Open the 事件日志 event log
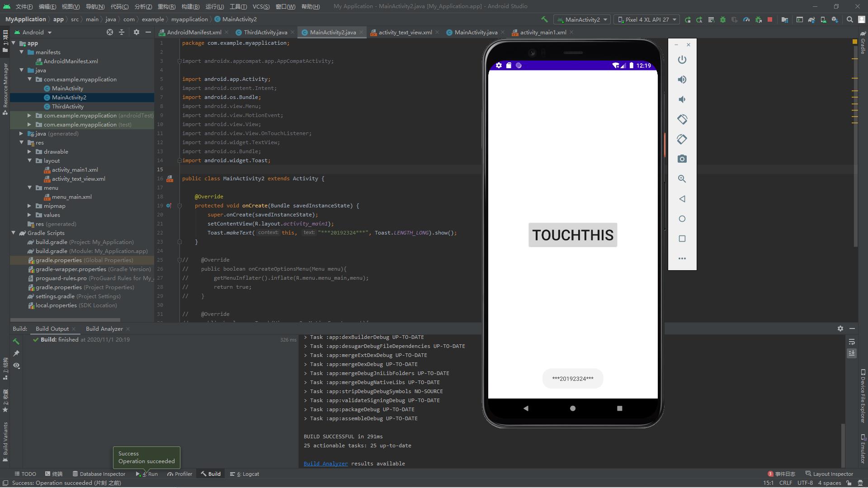 point(781,474)
